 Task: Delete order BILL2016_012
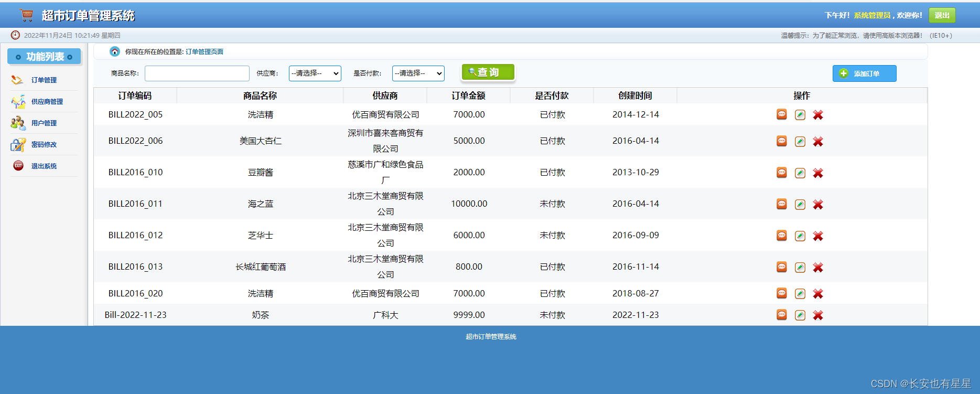(818, 236)
